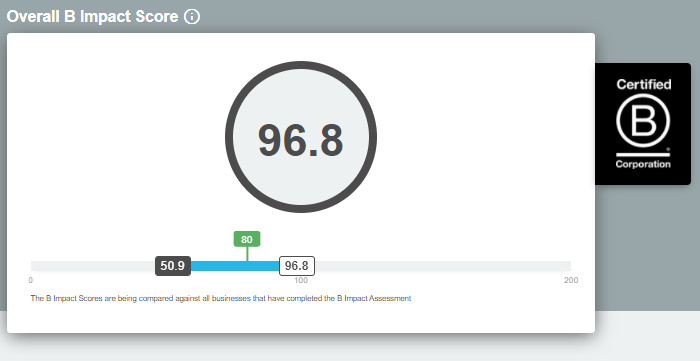Click the blue segment of the score bar
The width and height of the screenshot is (700, 361).
coord(235,266)
